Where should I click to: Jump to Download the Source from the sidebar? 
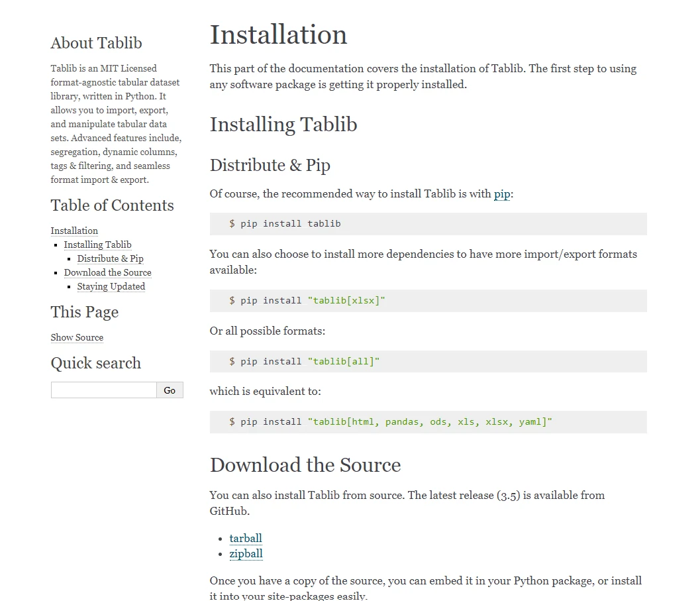(107, 272)
